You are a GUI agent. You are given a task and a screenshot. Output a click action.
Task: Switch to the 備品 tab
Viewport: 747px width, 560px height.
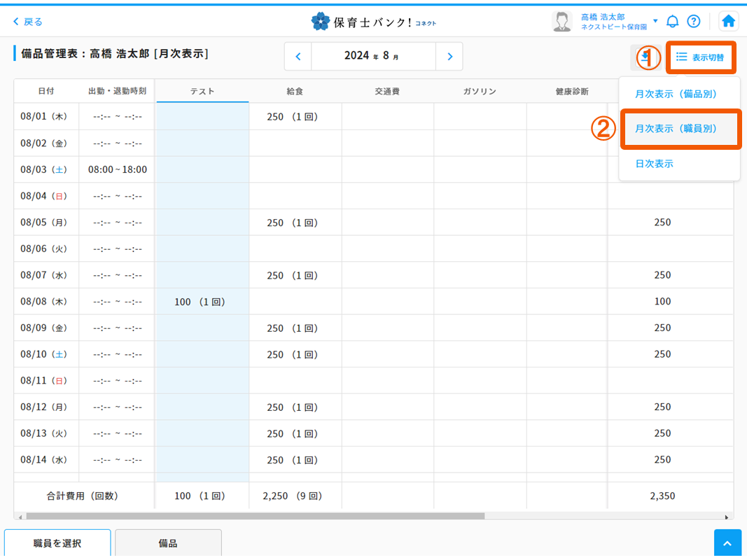pyautogui.click(x=168, y=543)
